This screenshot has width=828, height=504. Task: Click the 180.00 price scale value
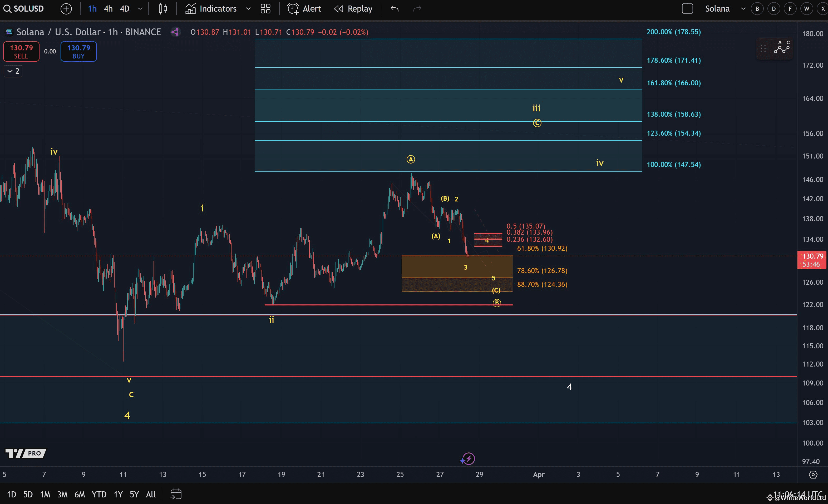(x=812, y=33)
